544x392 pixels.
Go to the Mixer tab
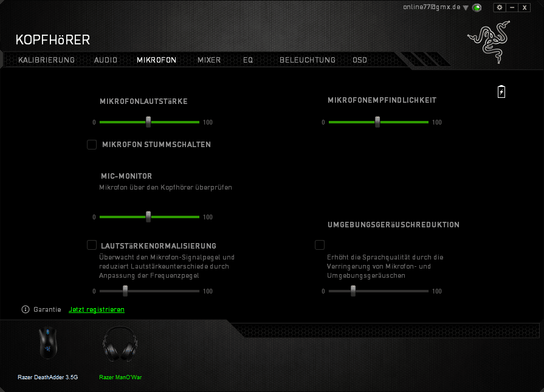[209, 60]
